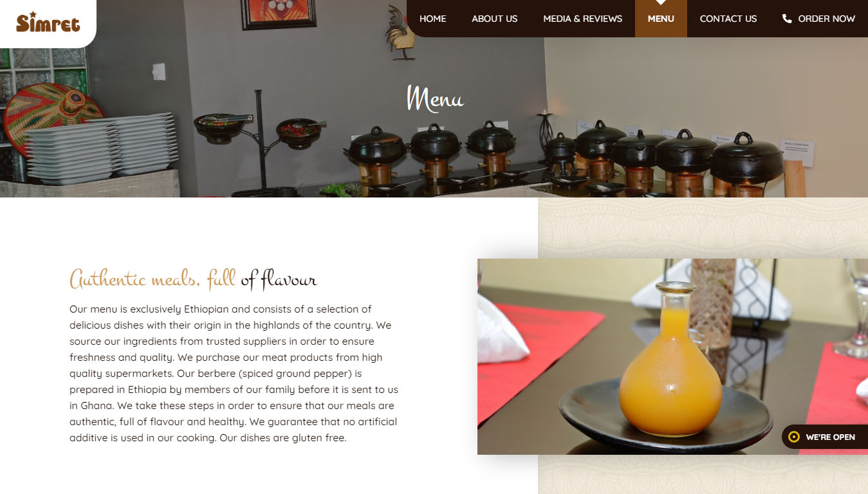Image resolution: width=868 pixels, height=494 pixels.
Task: Navigate to Contact Us
Action: tap(728, 19)
